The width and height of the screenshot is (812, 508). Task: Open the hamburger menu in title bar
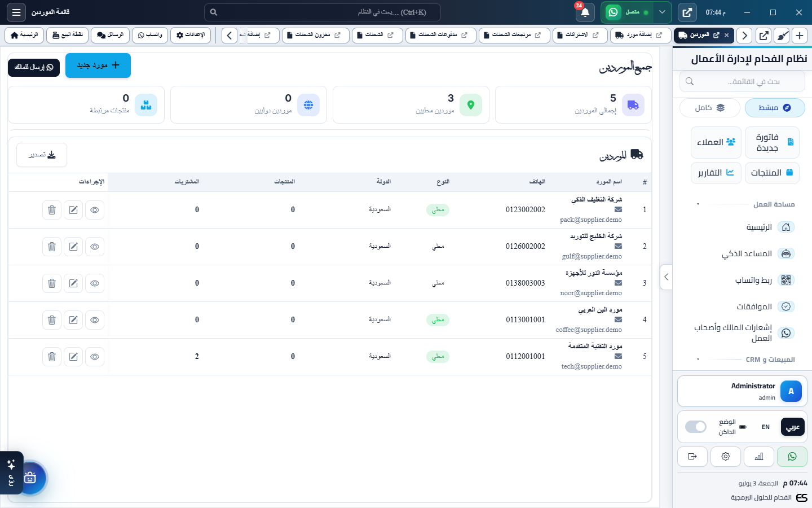tap(16, 12)
